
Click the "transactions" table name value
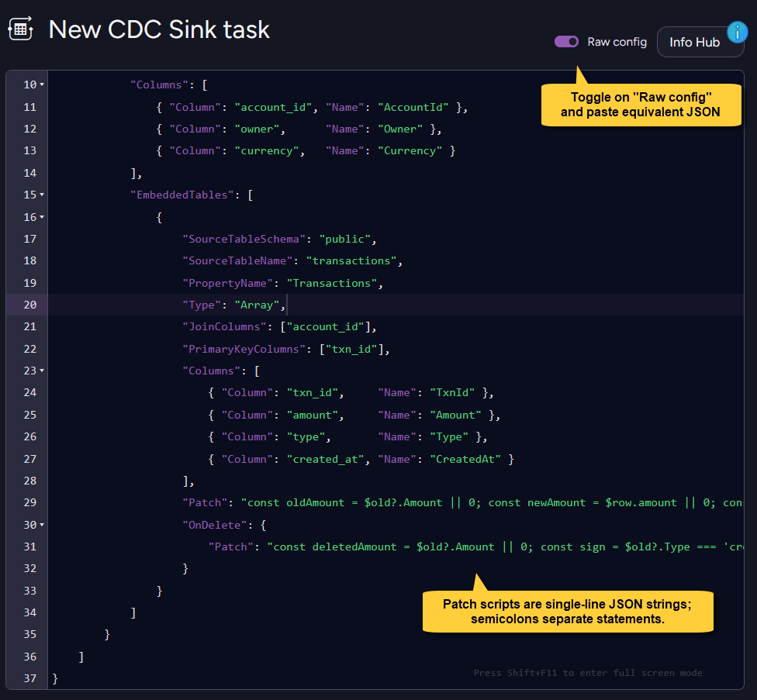[x=351, y=261]
